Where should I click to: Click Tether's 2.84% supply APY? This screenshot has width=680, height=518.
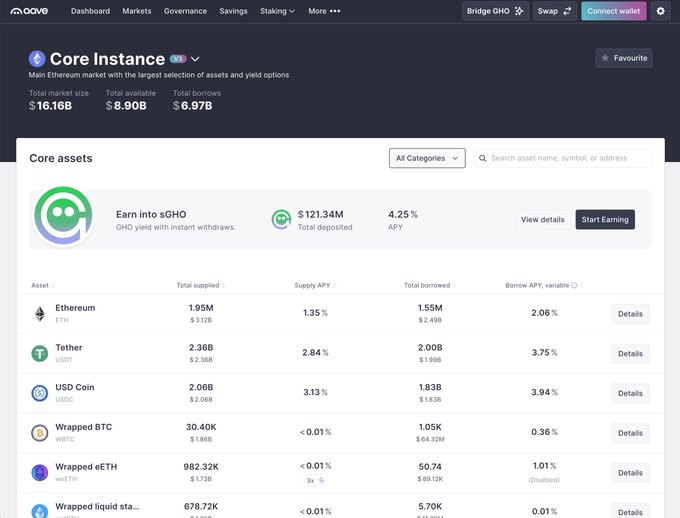click(315, 352)
